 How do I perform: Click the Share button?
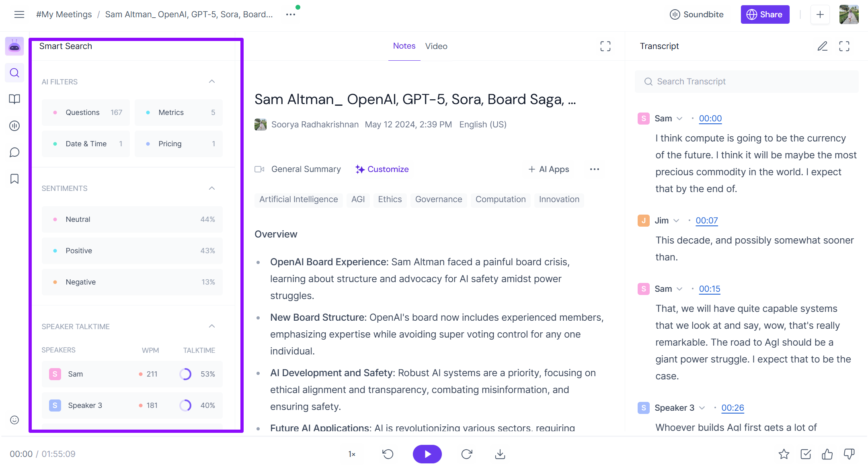765,14
